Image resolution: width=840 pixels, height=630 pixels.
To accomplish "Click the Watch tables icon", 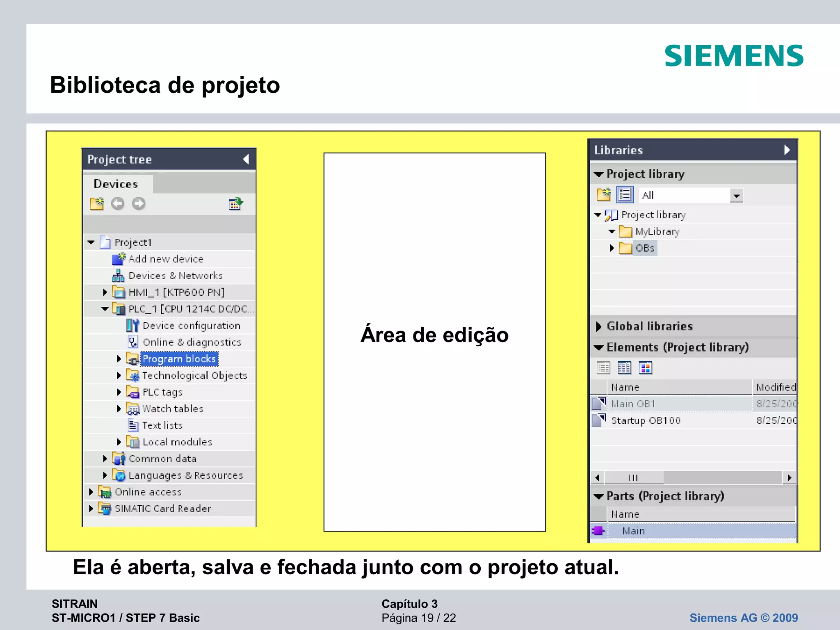I will [x=132, y=409].
